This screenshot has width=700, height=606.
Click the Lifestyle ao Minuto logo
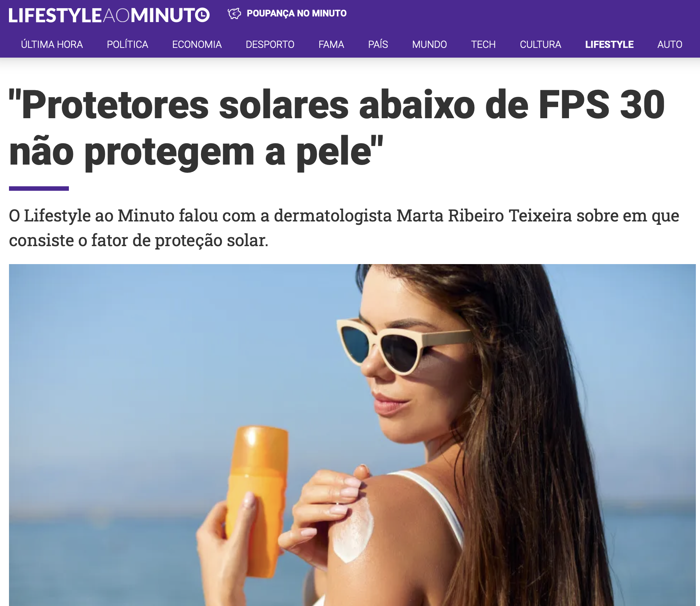(109, 15)
